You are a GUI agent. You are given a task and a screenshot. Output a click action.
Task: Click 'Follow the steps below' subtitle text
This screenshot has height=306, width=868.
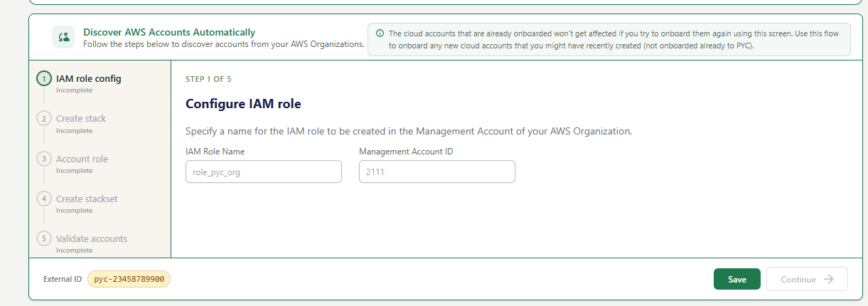click(x=224, y=44)
